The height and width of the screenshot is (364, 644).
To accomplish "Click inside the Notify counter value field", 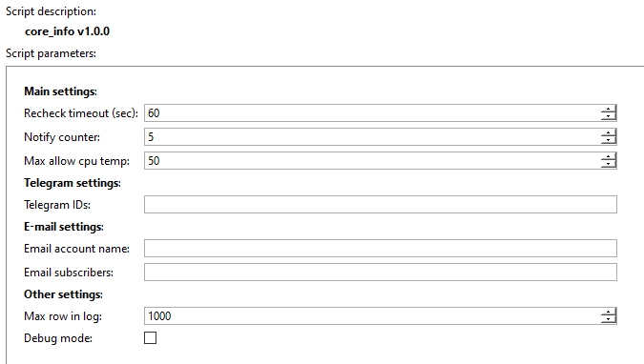I will coord(372,136).
